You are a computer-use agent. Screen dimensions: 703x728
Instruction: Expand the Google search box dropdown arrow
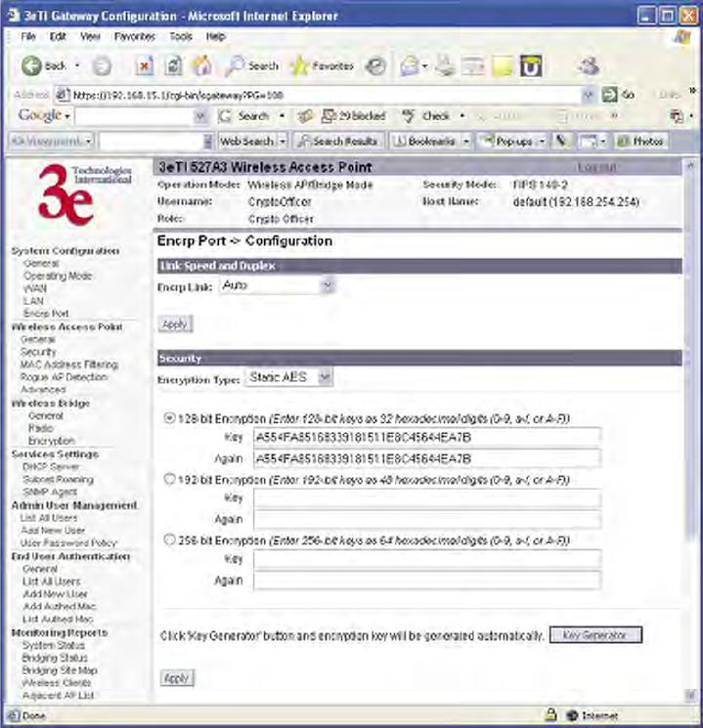pos(200,116)
